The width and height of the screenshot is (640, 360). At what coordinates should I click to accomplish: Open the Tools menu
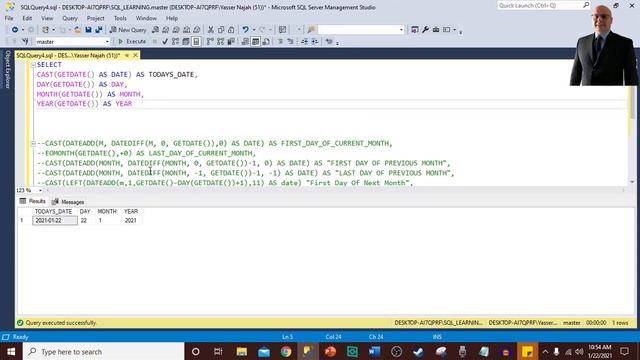pos(120,18)
